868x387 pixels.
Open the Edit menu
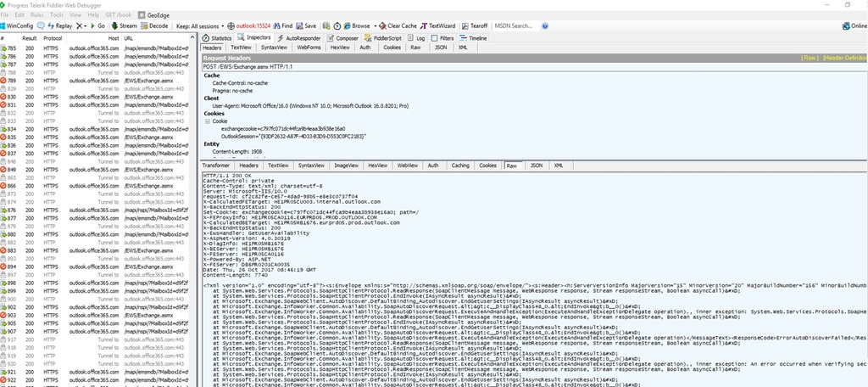point(20,15)
